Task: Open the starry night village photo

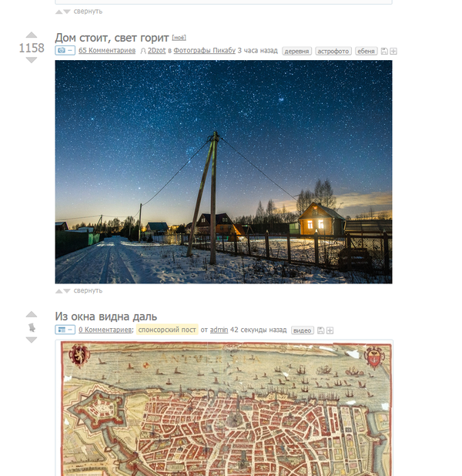Action: (x=223, y=172)
